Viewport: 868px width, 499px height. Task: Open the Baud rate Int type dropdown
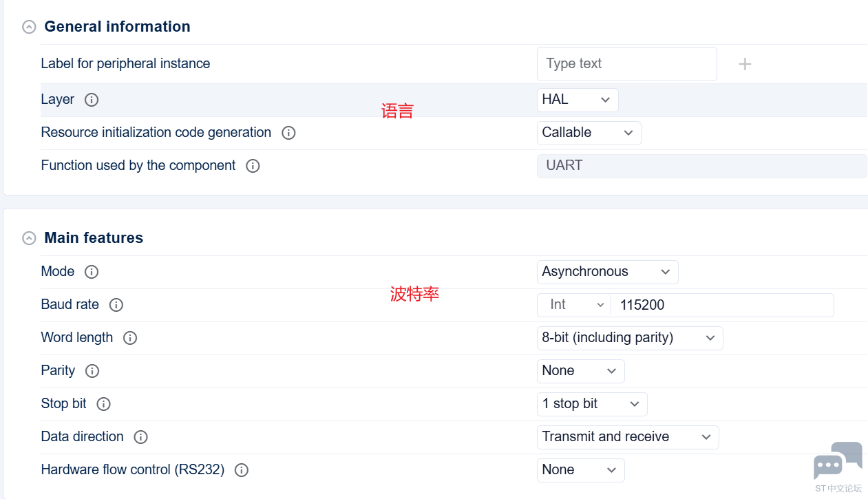pyautogui.click(x=574, y=305)
